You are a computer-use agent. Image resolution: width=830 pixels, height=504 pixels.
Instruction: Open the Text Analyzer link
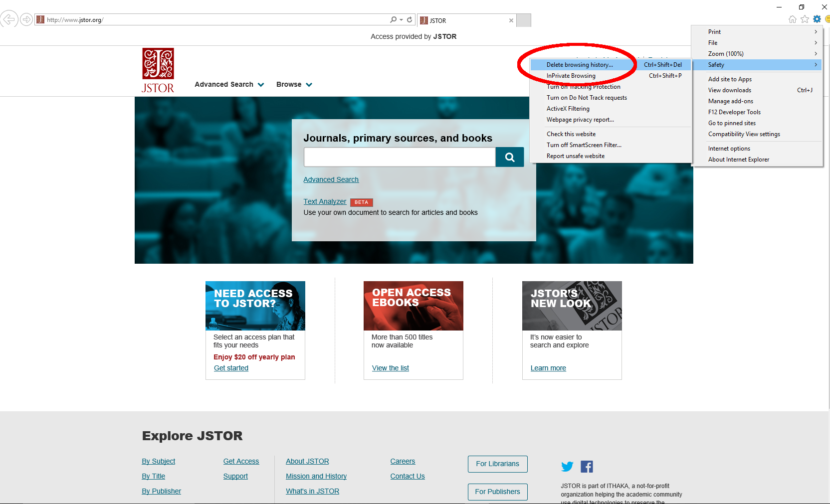click(x=325, y=201)
